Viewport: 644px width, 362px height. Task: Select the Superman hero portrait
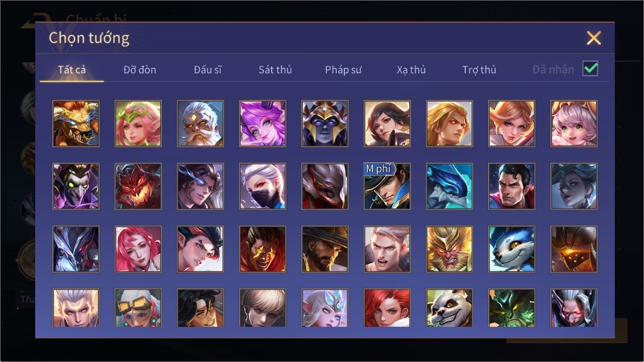click(x=512, y=186)
